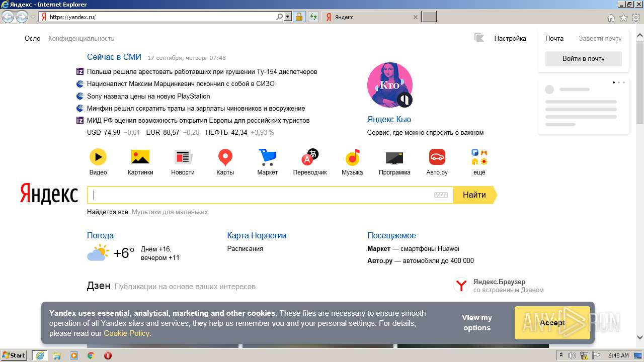Open the Картинки service icon
The width and height of the screenshot is (644, 362).
140,157
